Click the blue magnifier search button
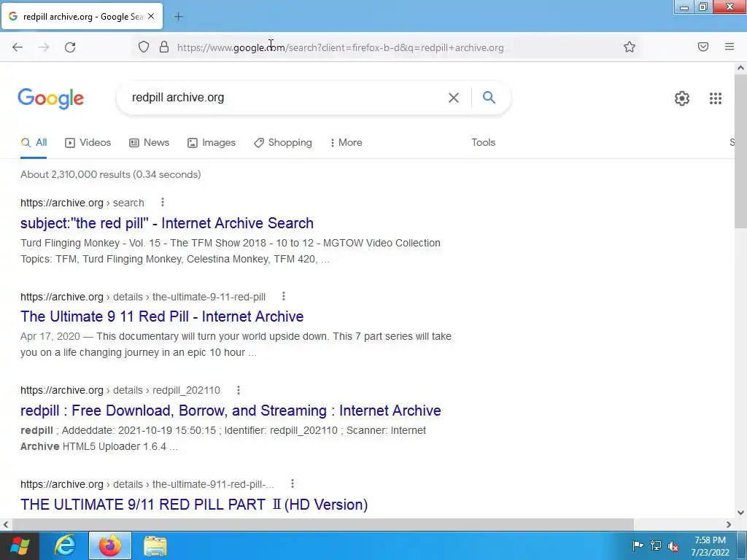The height and width of the screenshot is (560, 747). (489, 97)
